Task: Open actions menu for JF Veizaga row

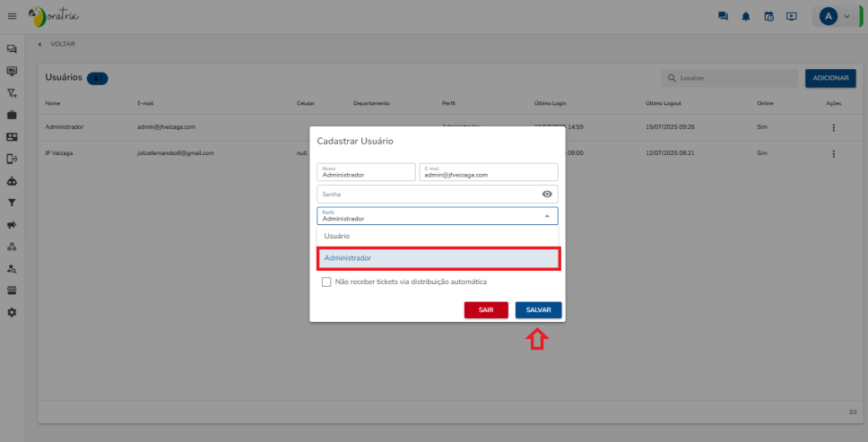Action: [833, 153]
